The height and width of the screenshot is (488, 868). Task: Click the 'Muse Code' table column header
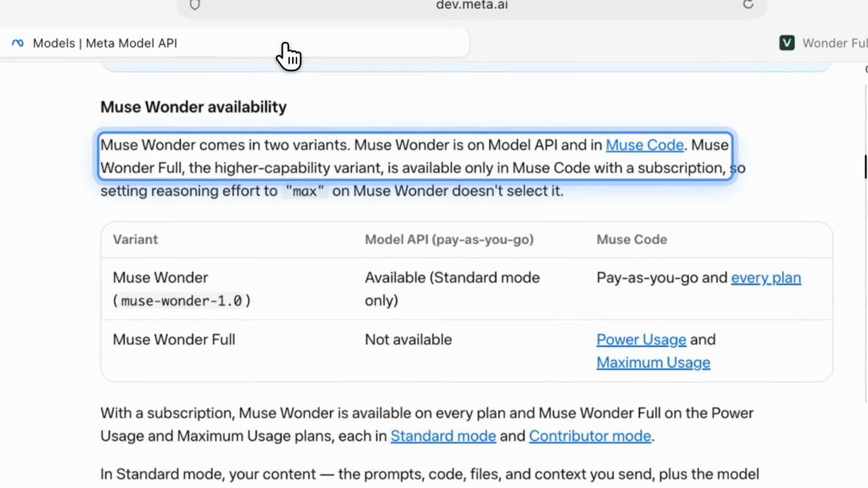[631, 239]
